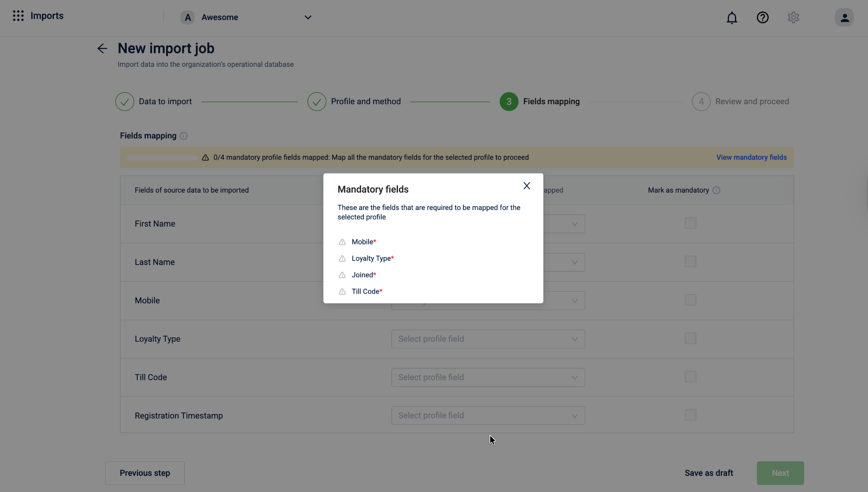Click the Previous step button
The width and height of the screenshot is (868, 492).
[x=145, y=473]
